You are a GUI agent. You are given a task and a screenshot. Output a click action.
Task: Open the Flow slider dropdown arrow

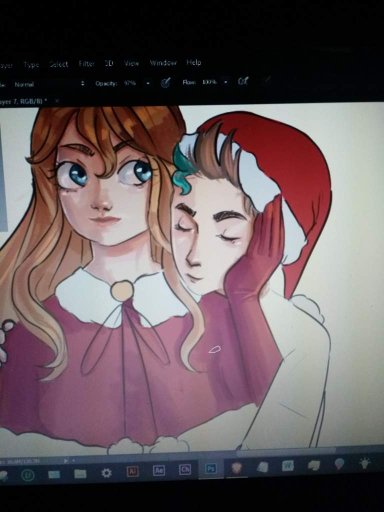(x=226, y=82)
